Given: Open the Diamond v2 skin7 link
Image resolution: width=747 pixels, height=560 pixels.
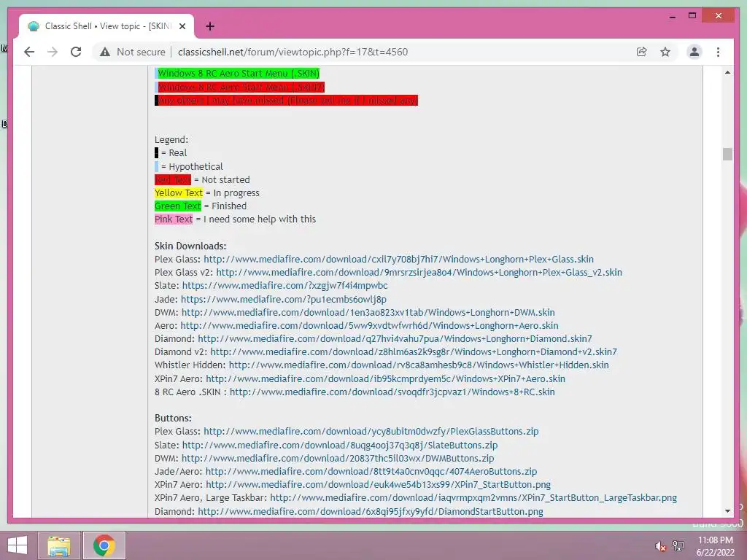Looking at the screenshot, I should (414, 352).
